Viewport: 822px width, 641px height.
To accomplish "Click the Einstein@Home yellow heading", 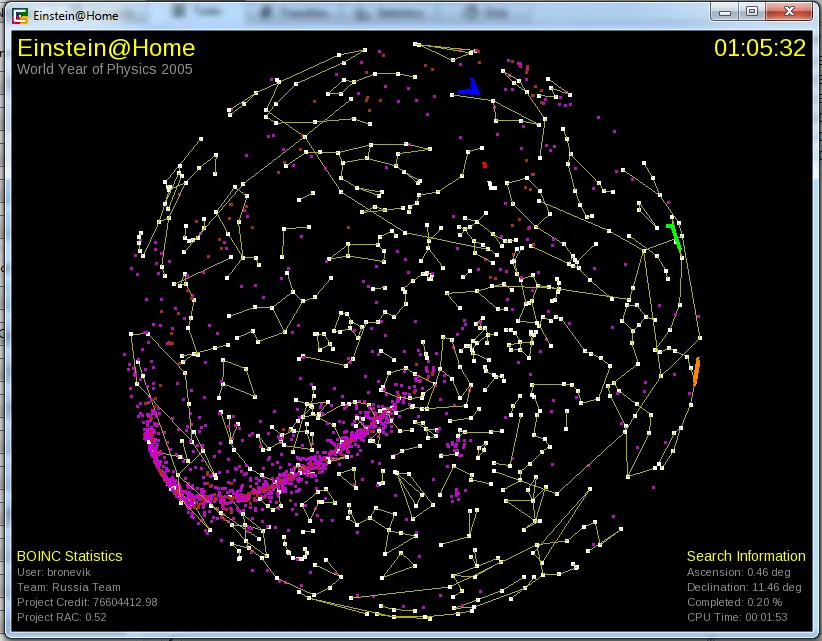I will (x=106, y=48).
